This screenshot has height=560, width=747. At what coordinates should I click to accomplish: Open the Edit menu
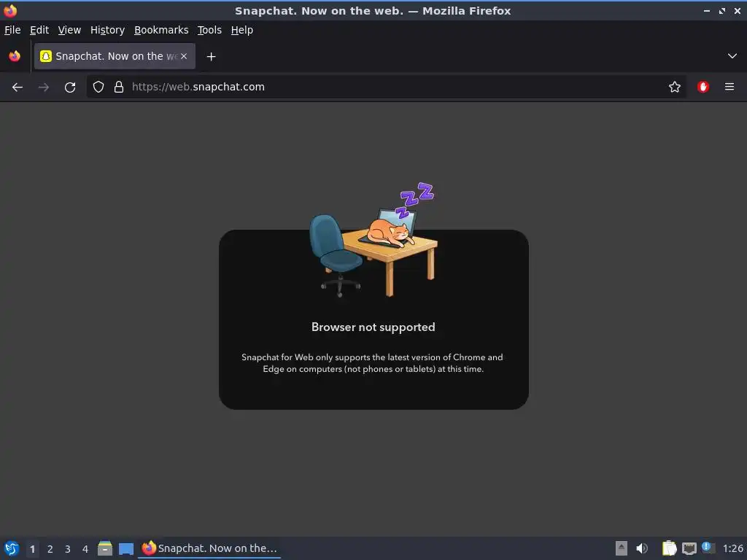click(x=39, y=30)
